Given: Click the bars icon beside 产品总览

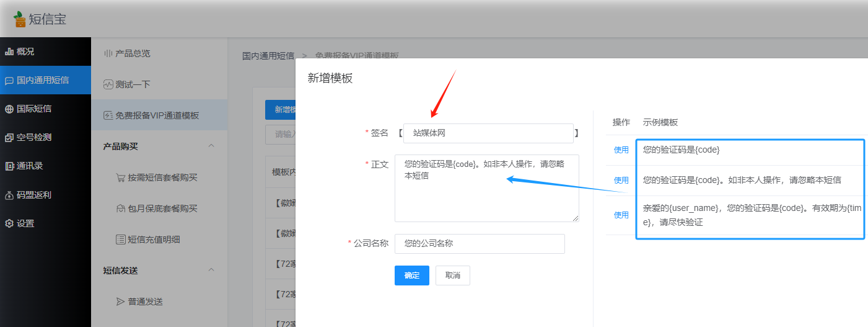Looking at the screenshot, I should (108, 53).
